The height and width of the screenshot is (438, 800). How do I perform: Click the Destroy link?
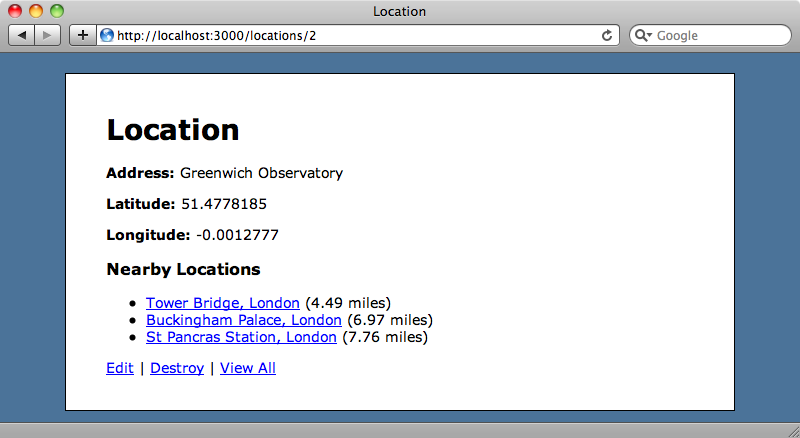point(177,368)
